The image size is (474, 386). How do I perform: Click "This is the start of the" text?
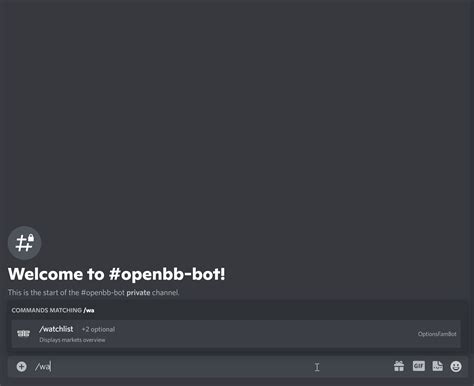point(43,293)
